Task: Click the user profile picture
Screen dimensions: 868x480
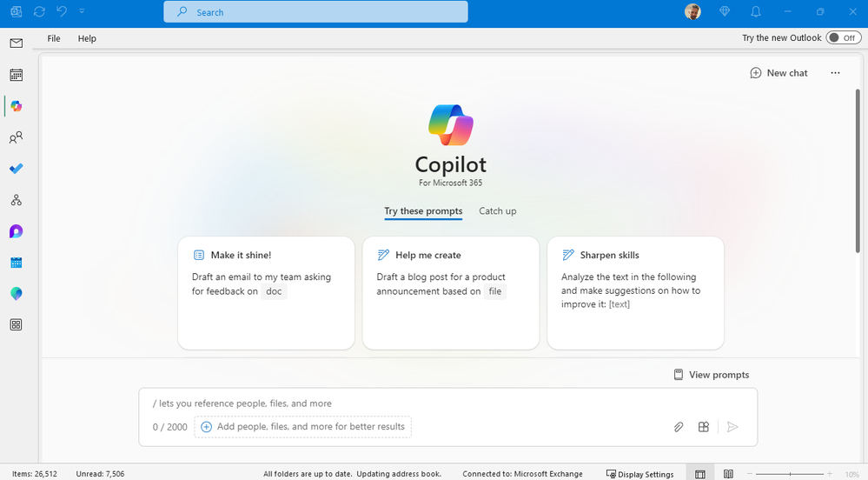Action: pos(692,11)
